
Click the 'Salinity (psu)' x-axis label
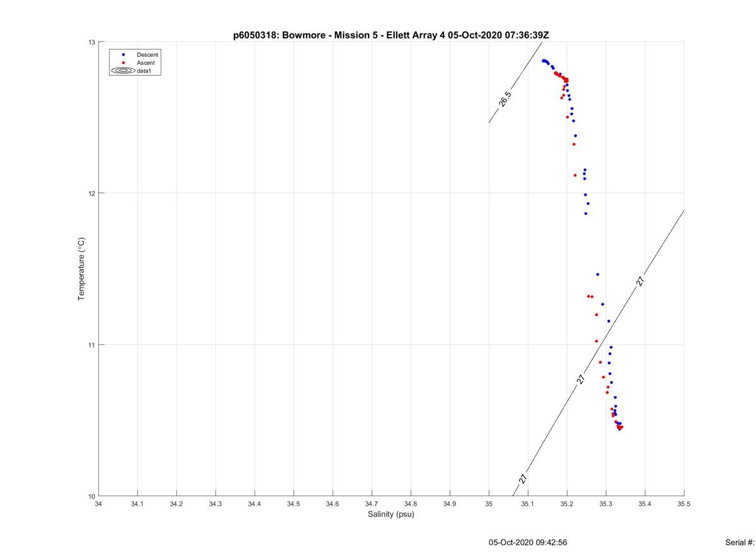coord(391,514)
